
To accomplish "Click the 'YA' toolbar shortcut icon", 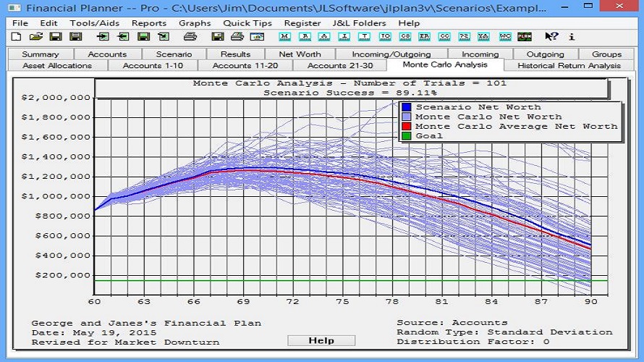I will point(484,37).
